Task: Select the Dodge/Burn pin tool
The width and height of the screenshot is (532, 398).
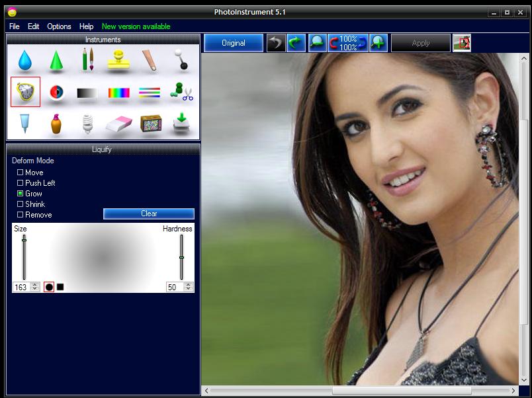Action: click(181, 60)
